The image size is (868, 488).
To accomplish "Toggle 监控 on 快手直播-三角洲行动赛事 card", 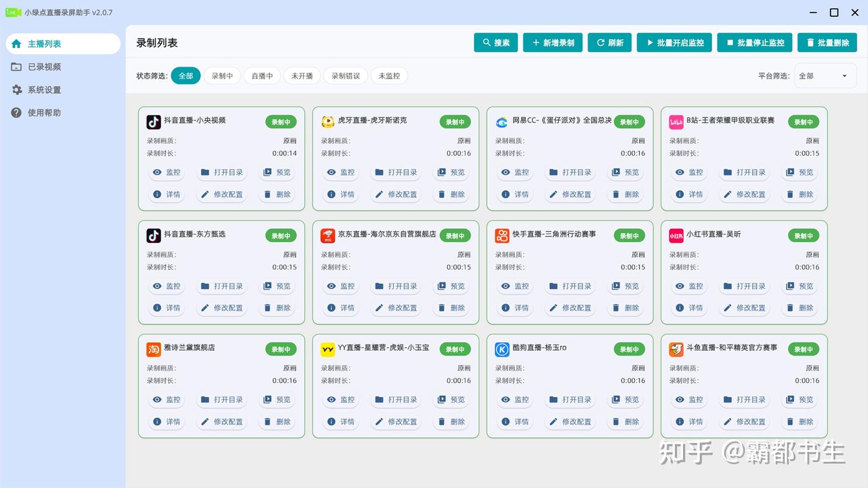I will click(x=515, y=286).
